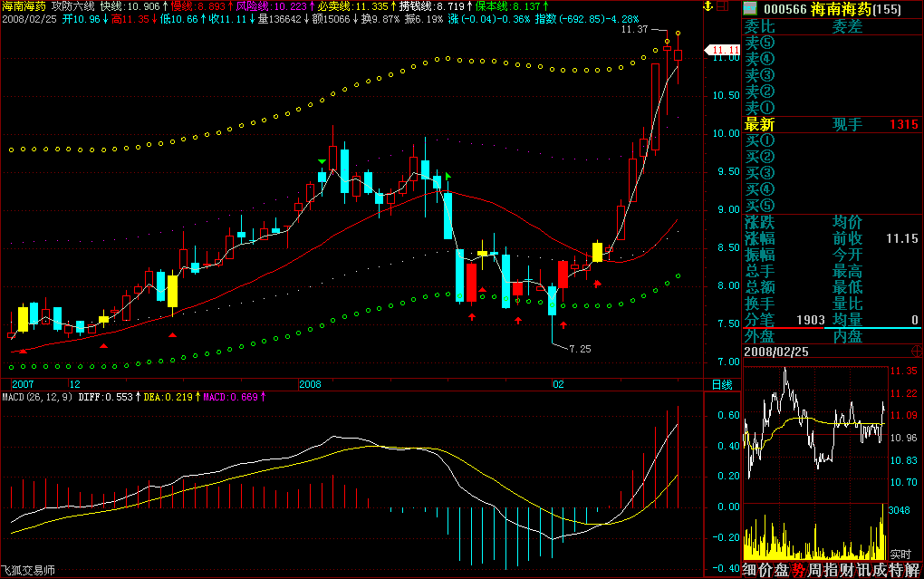Click the green down-triangle signal near the January peak
Screen dimensions: 924x579
click(x=322, y=161)
